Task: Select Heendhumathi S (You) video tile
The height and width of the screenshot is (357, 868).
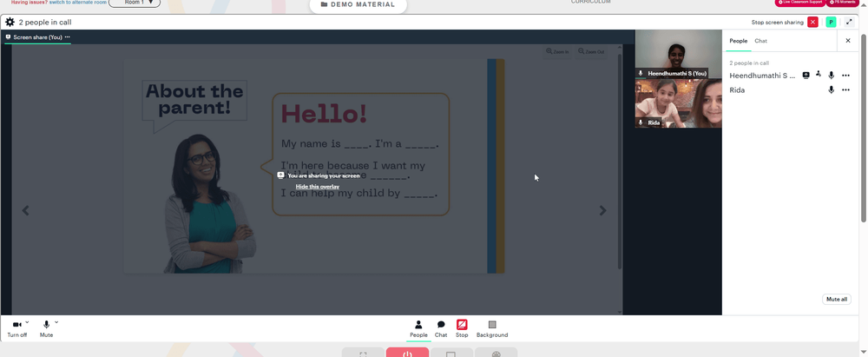Action: pyautogui.click(x=678, y=54)
